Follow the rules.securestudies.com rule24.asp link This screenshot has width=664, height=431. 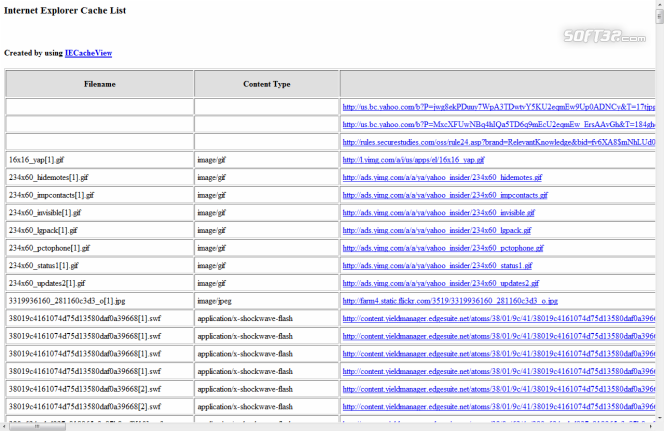click(x=498, y=142)
